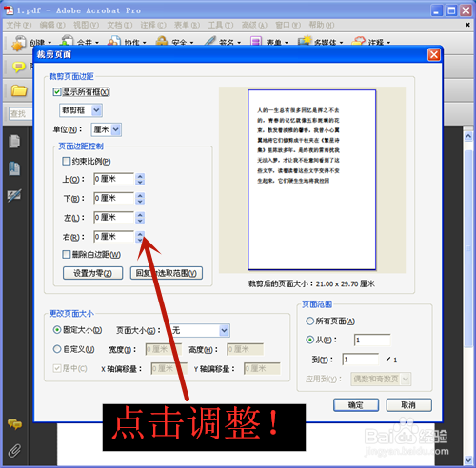
Task: Open the Attachments paperclip panel icon
Action: point(14,450)
